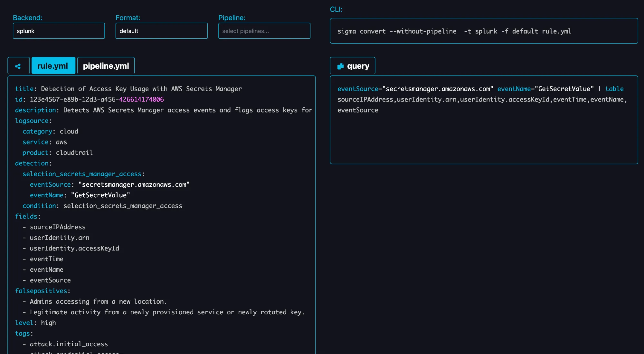Click the 'level: high' line
The height and width of the screenshot is (354, 644).
(35, 323)
